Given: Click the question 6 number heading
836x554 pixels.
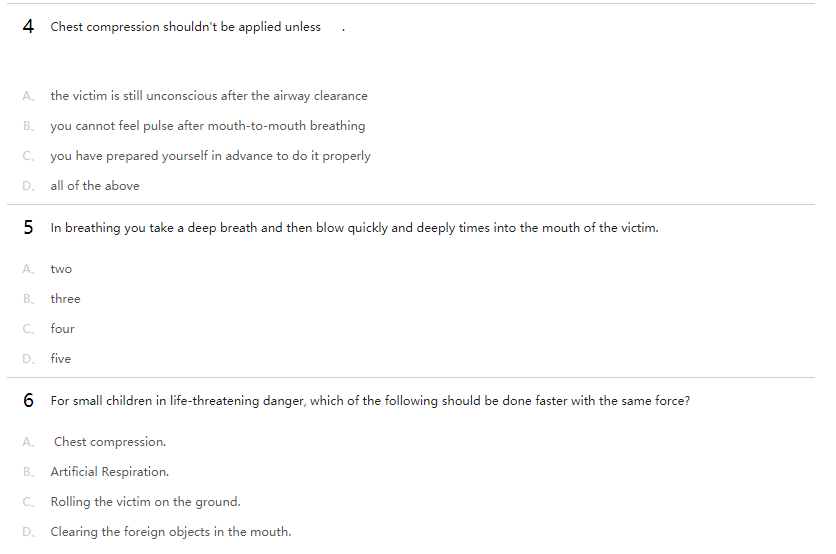Looking at the screenshot, I should tap(29, 401).
